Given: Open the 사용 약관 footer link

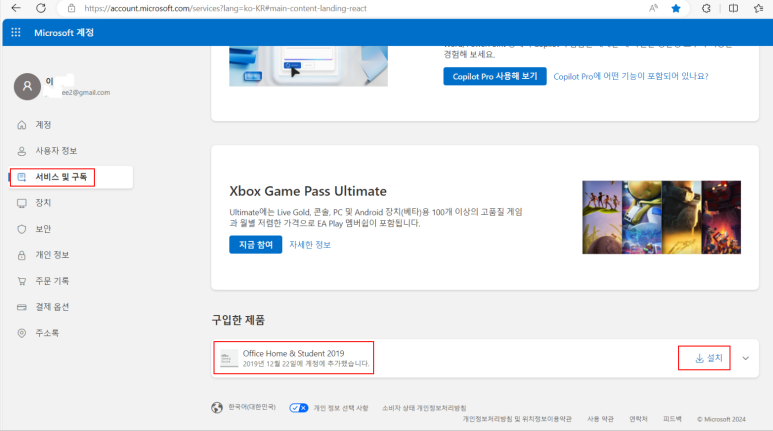Looking at the screenshot, I should click(600, 419).
